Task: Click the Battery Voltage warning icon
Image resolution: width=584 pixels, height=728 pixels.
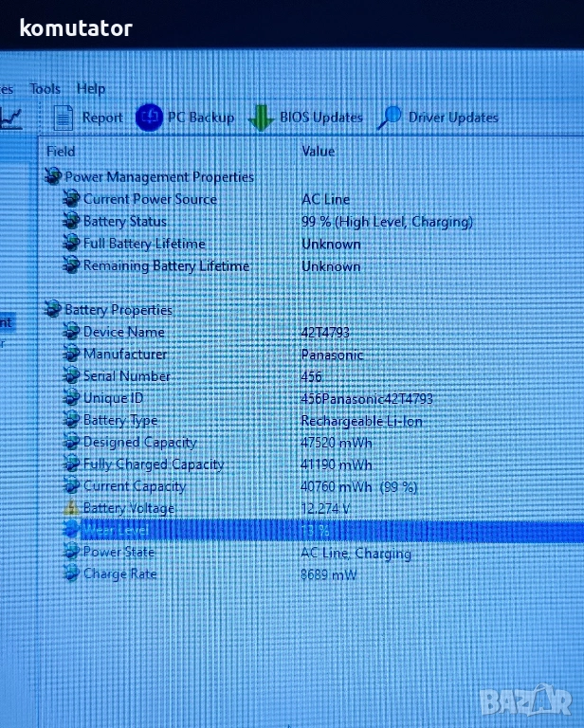Action: coord(71,509)
